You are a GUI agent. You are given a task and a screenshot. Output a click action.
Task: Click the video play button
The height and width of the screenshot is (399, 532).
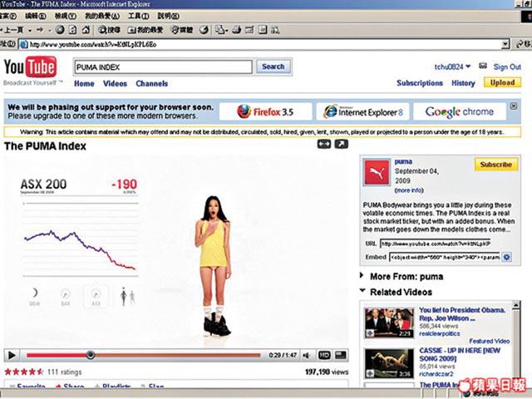click(12, 355)
